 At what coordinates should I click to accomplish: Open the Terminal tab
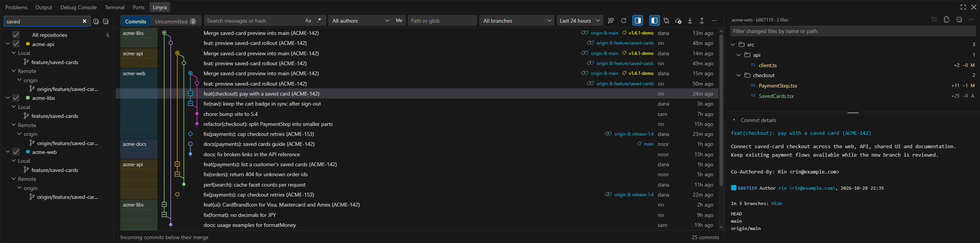(x=114, y=7)
